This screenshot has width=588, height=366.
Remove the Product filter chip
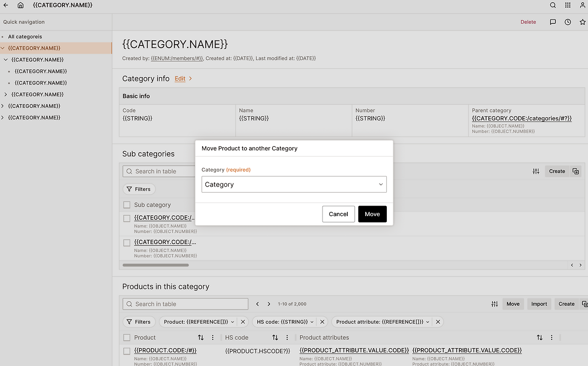point(243,322)
